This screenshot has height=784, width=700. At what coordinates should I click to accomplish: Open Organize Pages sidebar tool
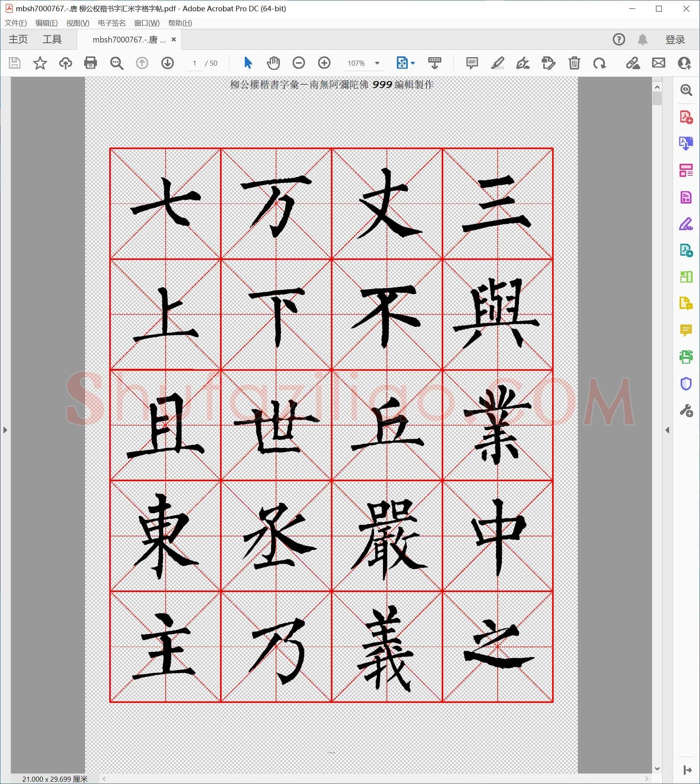tap(686, 170)
